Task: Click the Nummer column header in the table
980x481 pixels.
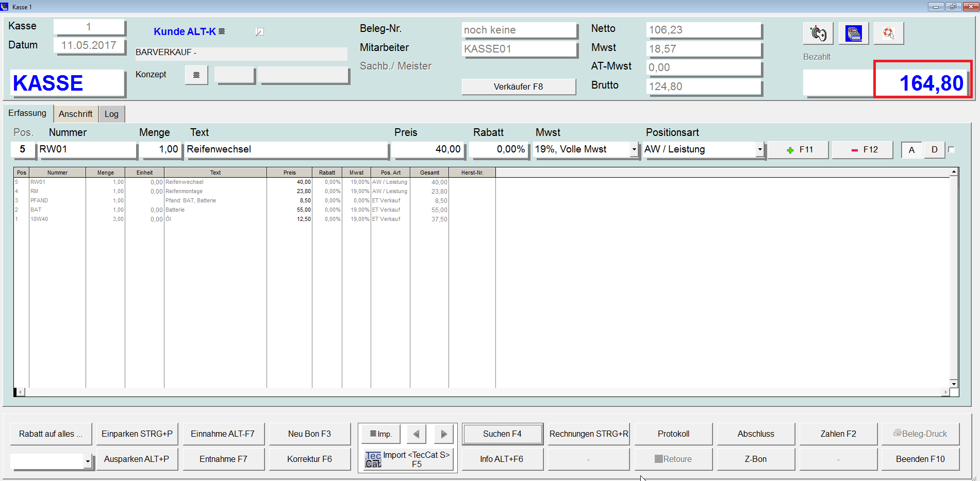Action: pyautogui.click(x=57, y=173)
